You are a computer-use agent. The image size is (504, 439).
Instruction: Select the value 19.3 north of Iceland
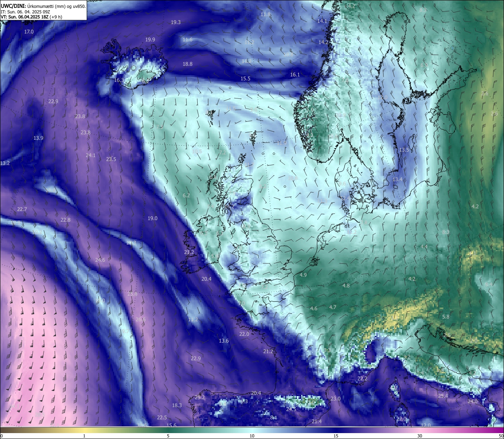click(x=176, y=22)
